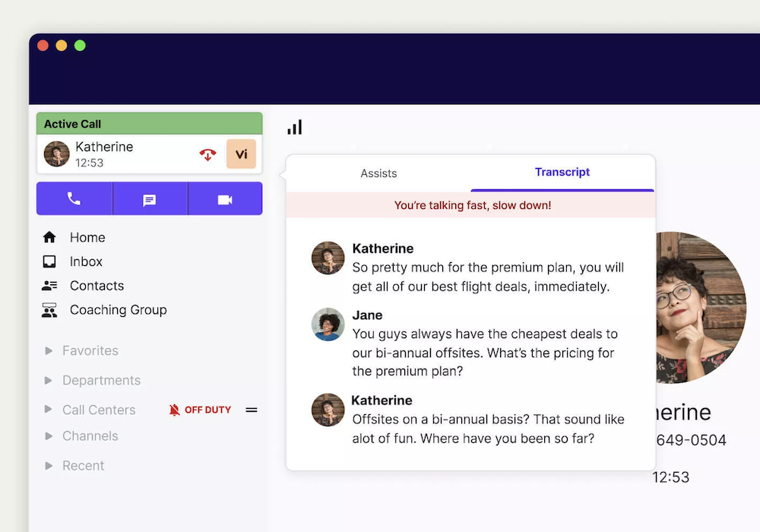Click Jane's avatar in transcript
The width and height of the screenshot is (760, 532).
pyautogui.click(x=328, y=325)
